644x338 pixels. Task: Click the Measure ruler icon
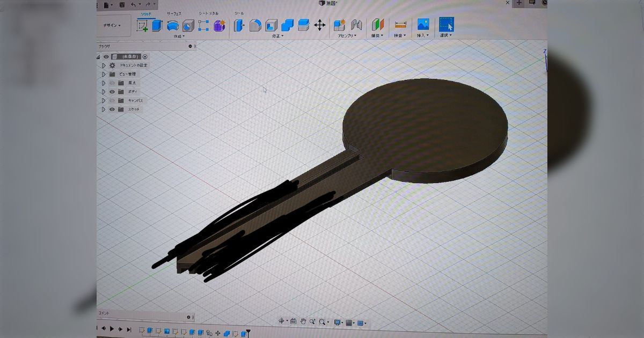400,25
